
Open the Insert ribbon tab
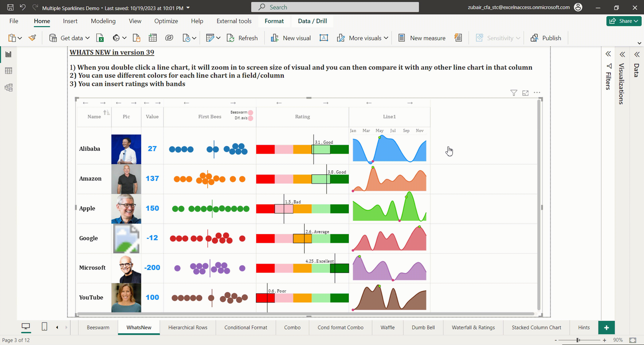pos(70,21)
